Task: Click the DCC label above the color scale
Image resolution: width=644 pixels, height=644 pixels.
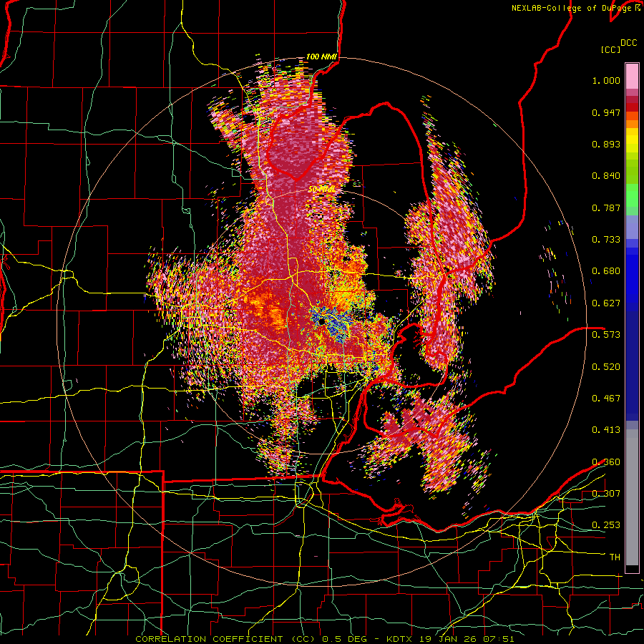Action: (628, 43)
